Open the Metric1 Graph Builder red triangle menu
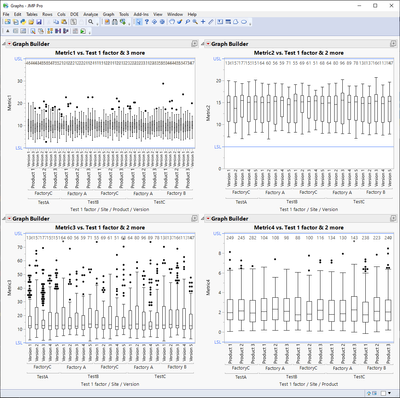400x398 pixels. coord(9,44)
